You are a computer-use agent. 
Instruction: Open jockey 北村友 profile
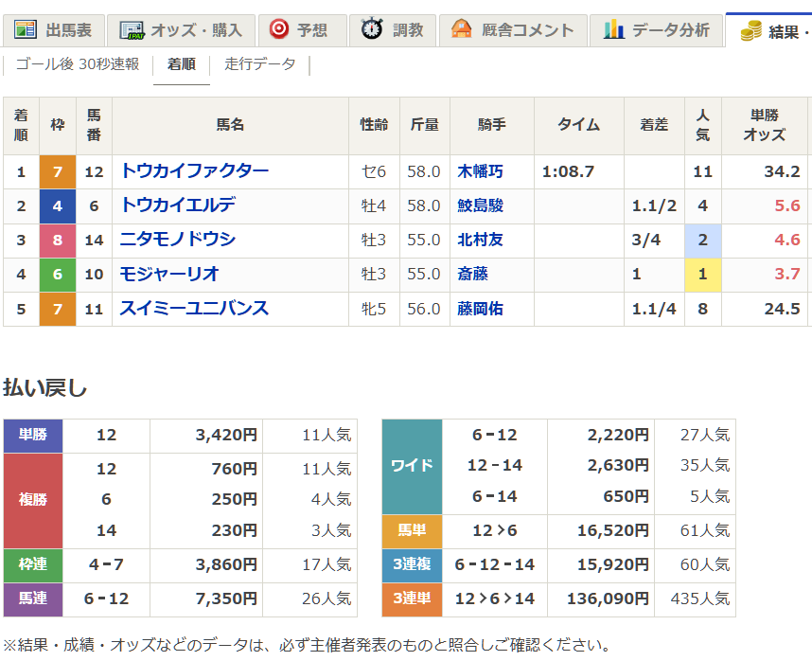pyautogui.click(x=480, y=240)
